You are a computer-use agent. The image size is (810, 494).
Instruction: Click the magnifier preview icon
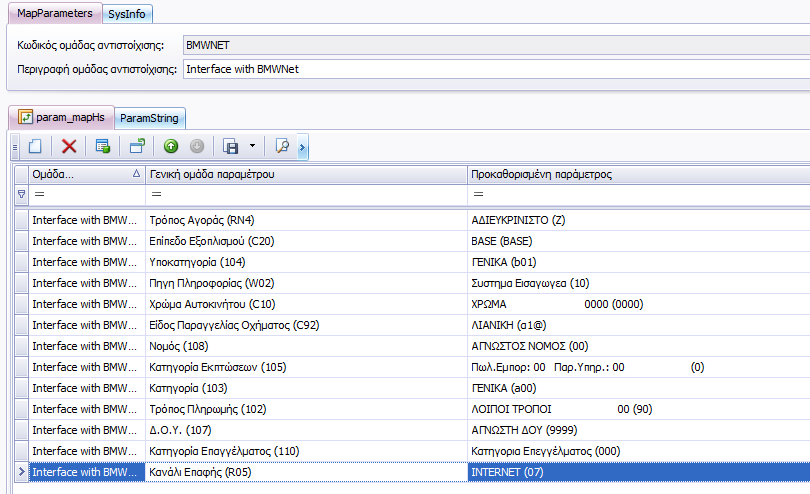[282, 146]
